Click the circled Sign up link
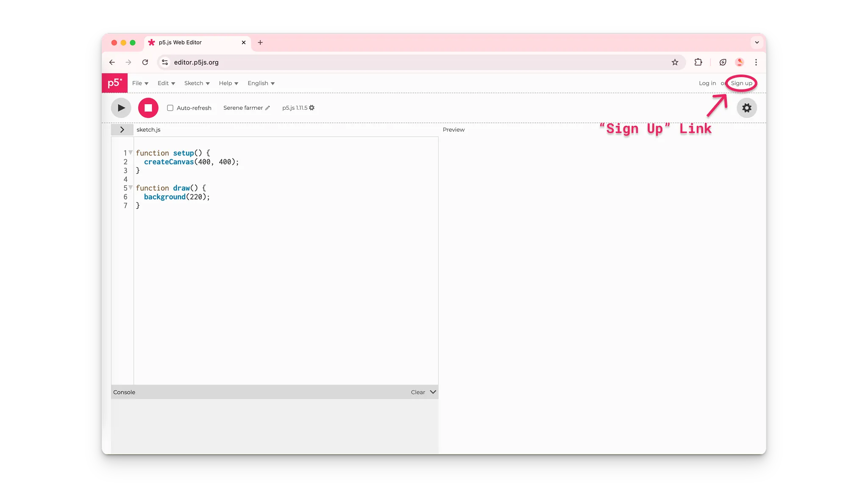The image size is (868, 488). coord(741,83)
